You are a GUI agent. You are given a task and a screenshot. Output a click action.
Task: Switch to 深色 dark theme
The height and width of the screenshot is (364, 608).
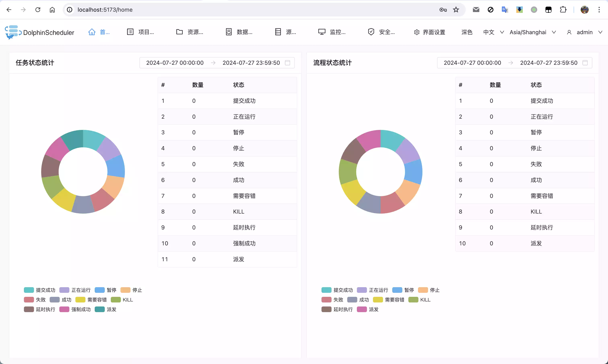(467, 32)
